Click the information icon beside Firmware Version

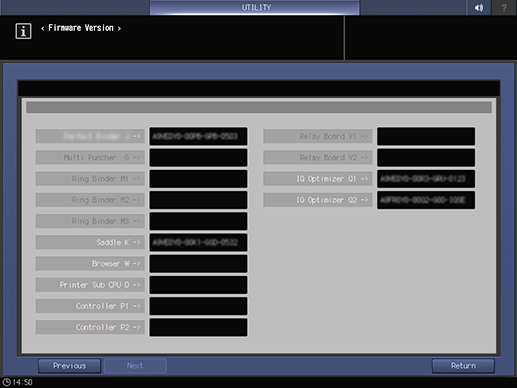click(x=23, y=31)
